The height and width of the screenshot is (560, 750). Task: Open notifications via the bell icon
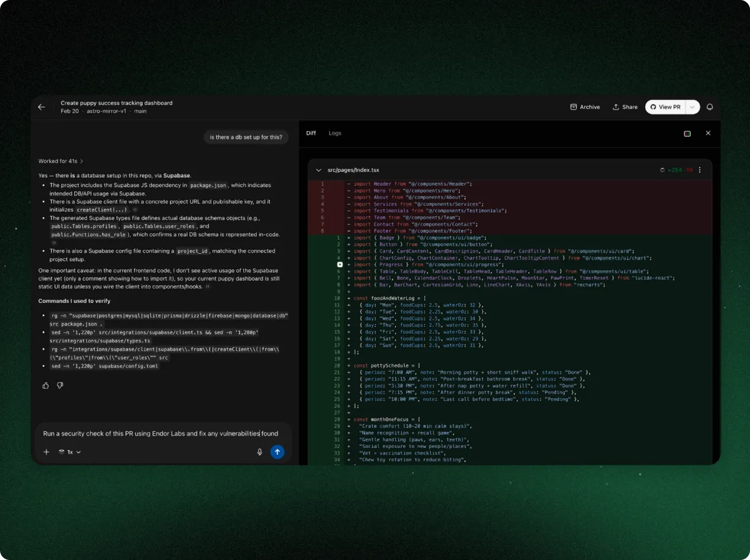[x=710, y=107]
